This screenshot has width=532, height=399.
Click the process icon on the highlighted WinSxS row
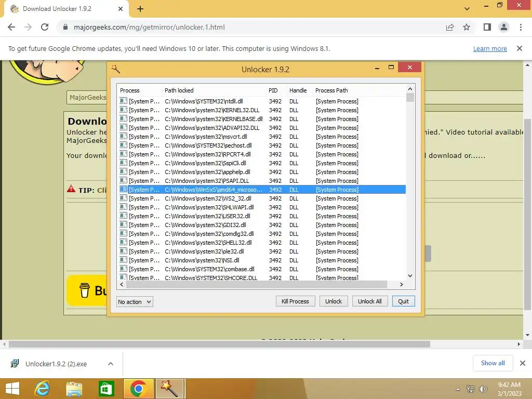coord(123,189)
